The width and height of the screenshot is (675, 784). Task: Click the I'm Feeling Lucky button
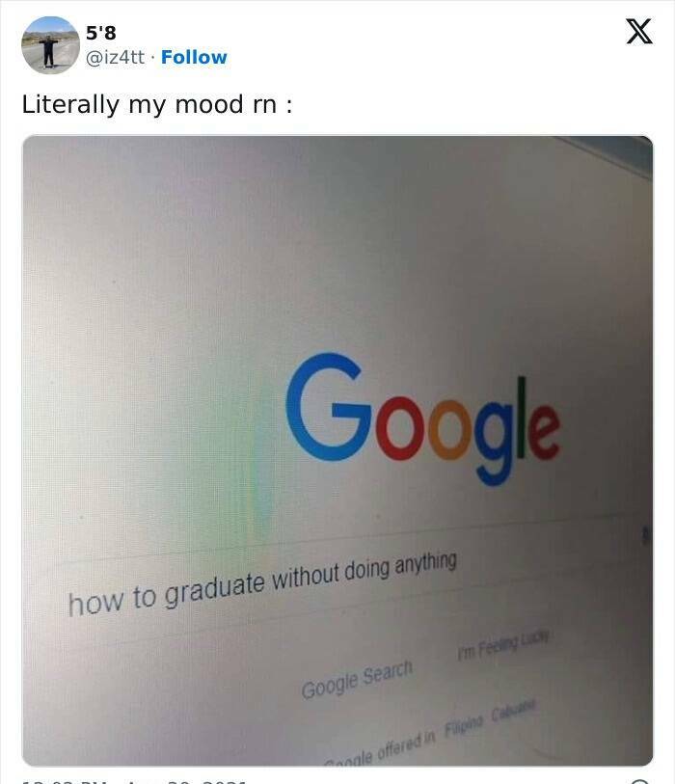click(503, 645)
